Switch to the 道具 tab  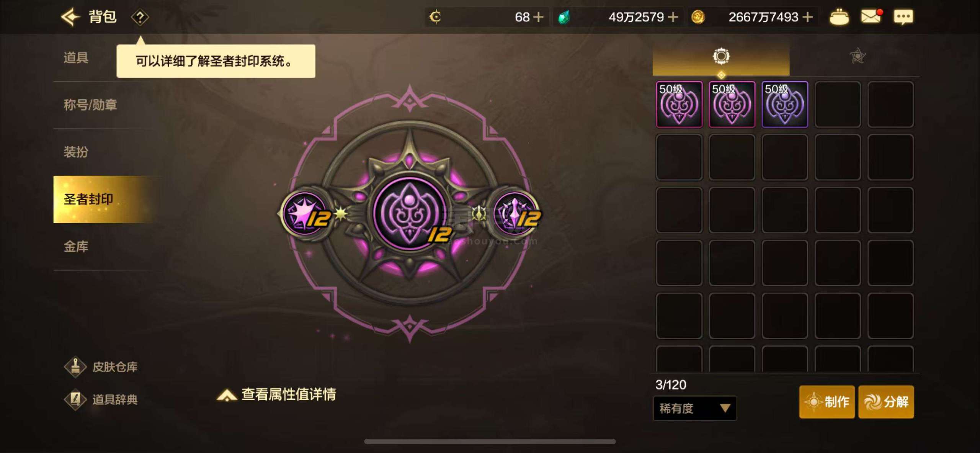[x=76, y=58]
